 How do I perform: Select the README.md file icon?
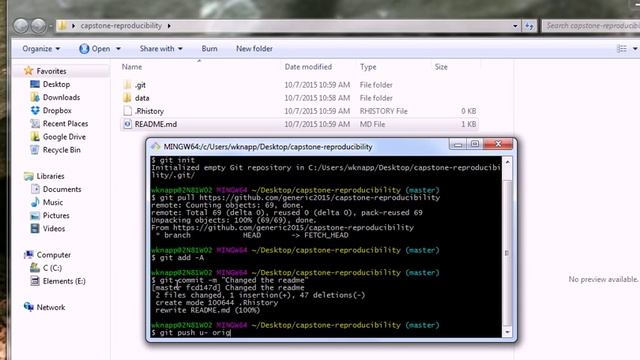[127, 124]
